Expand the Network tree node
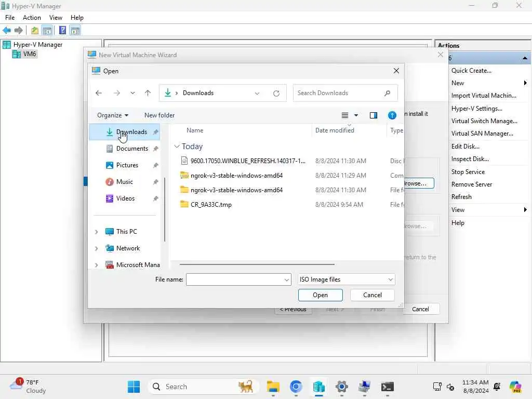 point(97,248)
